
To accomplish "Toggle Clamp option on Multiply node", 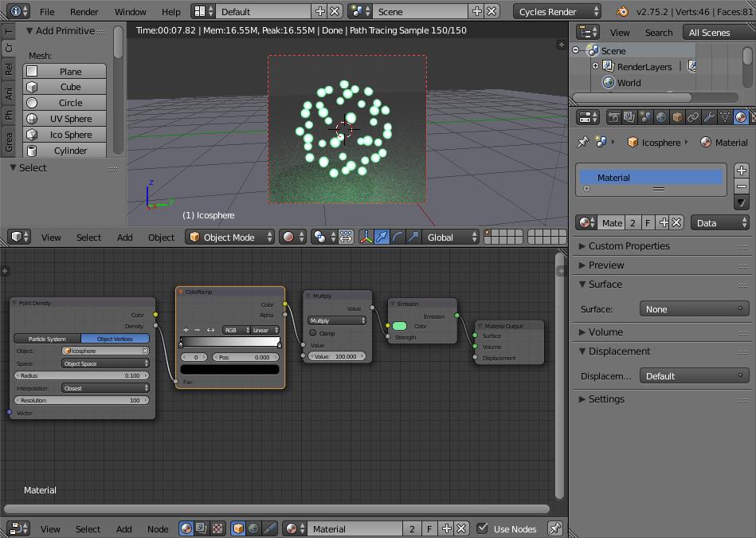I will click(x=312, y=333).
